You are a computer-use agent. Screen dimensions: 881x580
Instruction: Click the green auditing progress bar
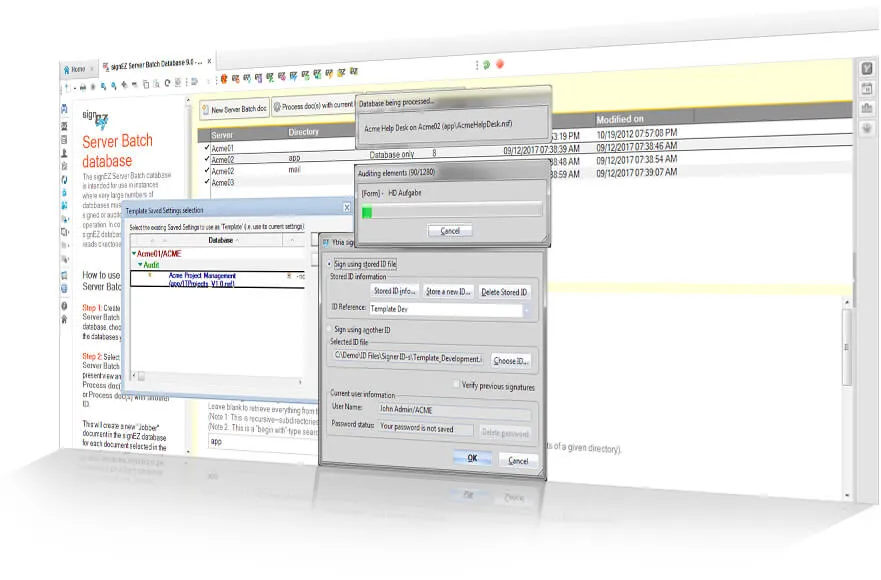367,212
